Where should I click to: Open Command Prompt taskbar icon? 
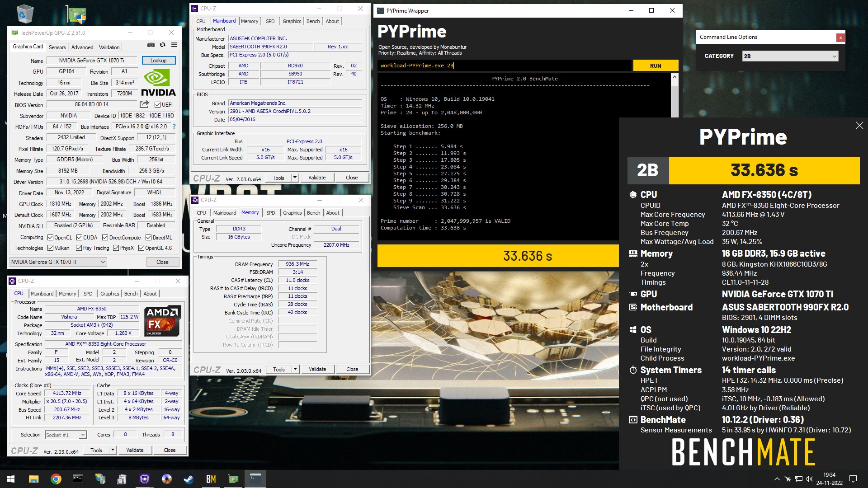pos(78,479)
